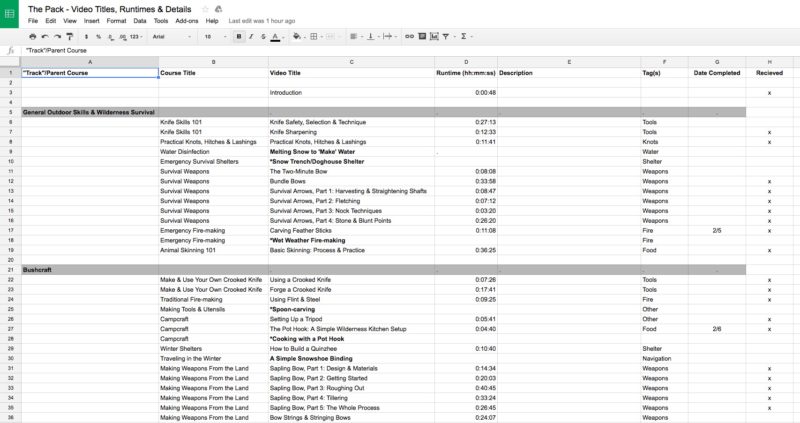This screenshot has width=800, height=423.
Task: Increase decimal places
Action: 122,37
